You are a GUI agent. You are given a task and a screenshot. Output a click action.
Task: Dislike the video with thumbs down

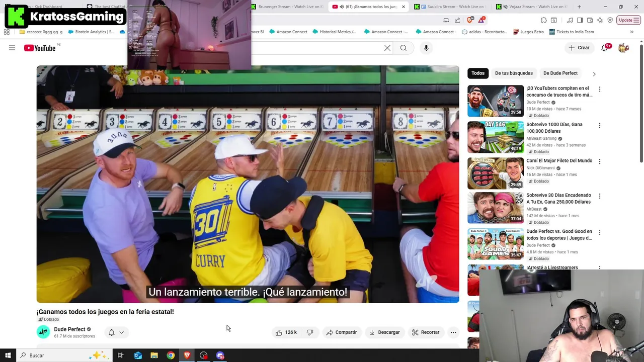310,332
